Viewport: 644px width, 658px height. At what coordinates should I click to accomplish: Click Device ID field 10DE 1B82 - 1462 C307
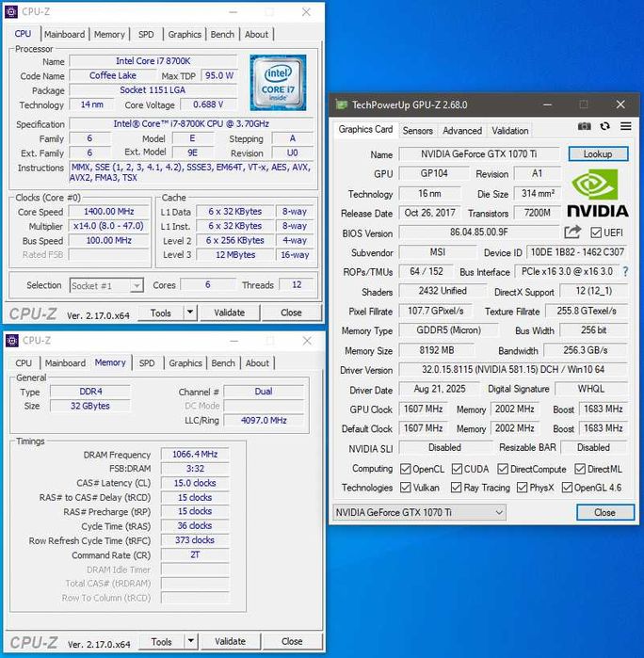[577, 252]
